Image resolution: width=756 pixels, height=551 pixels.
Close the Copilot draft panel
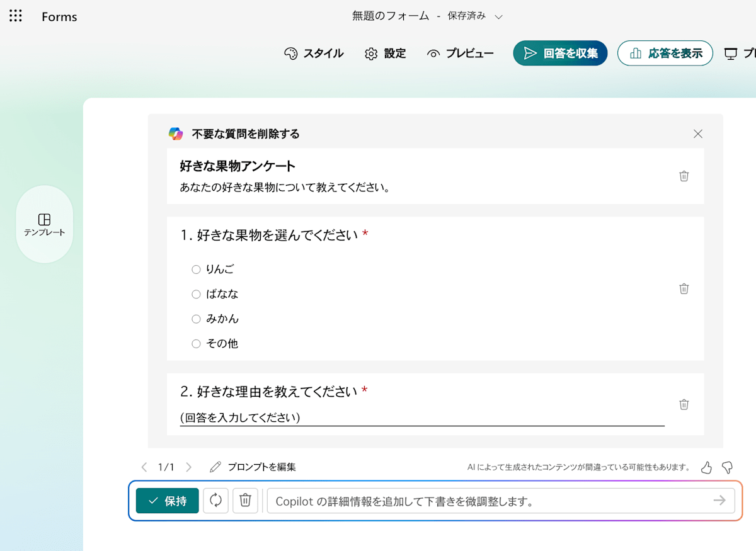(697, 133)
